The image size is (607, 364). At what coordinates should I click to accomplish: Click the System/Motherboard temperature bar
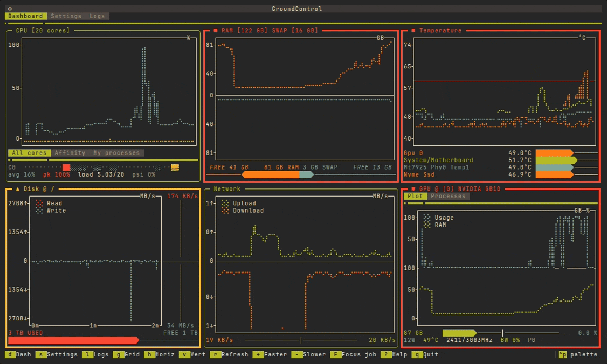click(557, 160)
